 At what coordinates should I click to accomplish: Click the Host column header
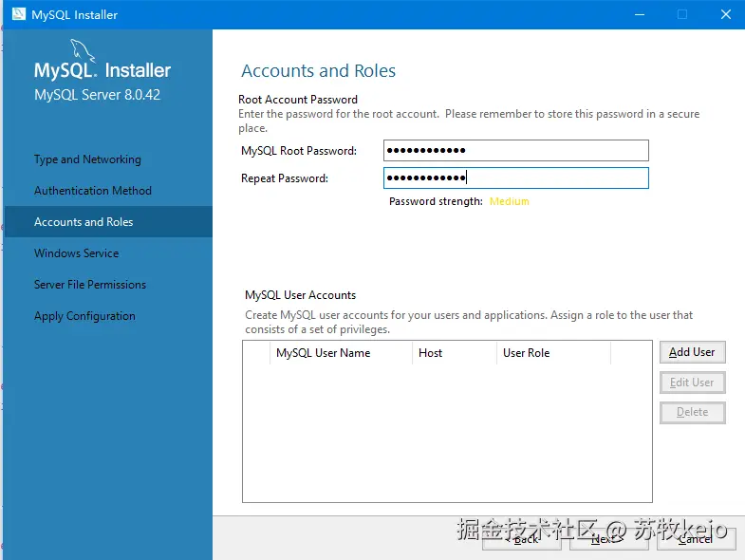click(455, 353)
